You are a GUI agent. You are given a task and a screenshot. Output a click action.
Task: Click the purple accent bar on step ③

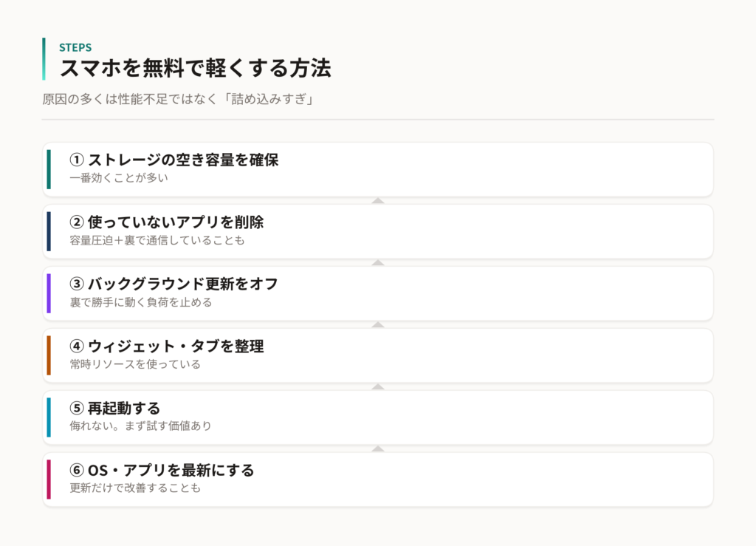(49, 293)
